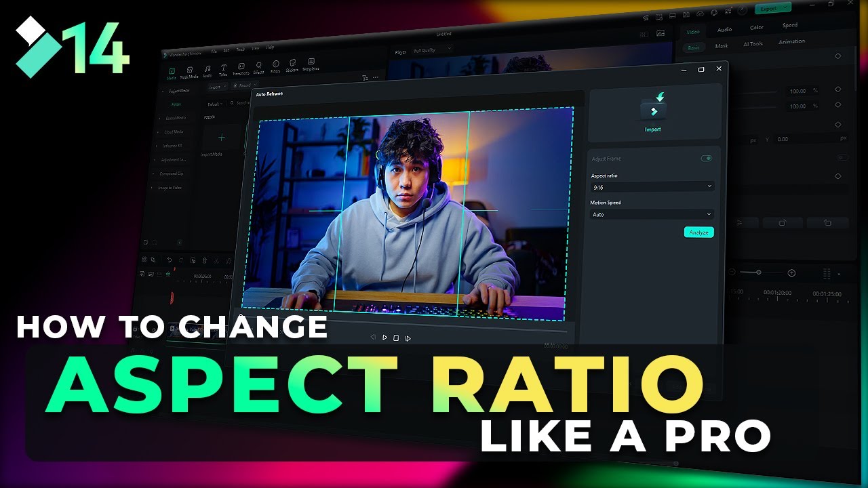The height and width of the screenshot is (488, 868).
Task: Open the View menu
Action: [x=256, y=48]
